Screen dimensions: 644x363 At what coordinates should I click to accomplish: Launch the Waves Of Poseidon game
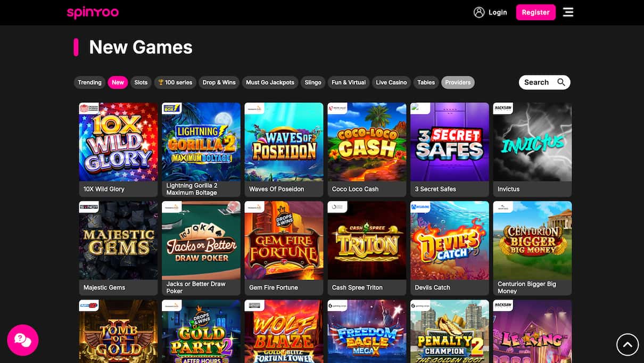(x=284, y=142)
